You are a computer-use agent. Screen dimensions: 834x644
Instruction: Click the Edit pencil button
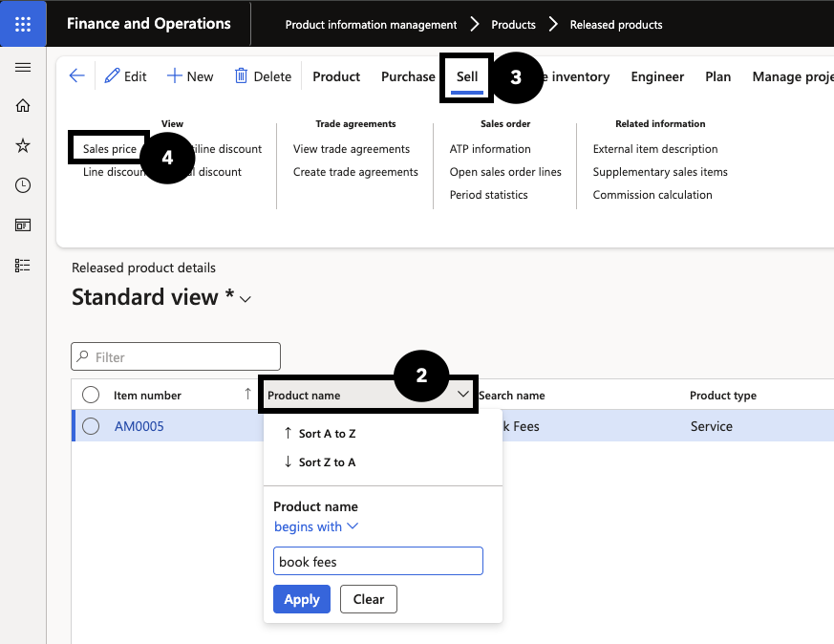(125, 76)
